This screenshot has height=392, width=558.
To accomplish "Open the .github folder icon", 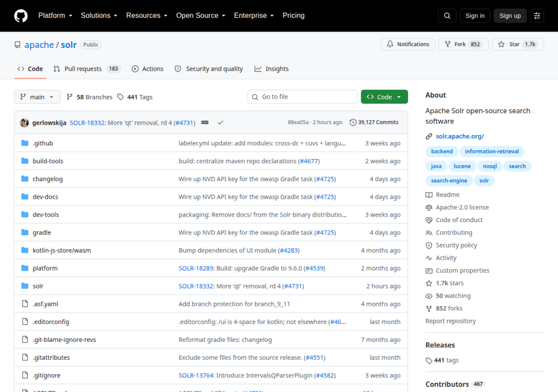I will click(25, 143).
